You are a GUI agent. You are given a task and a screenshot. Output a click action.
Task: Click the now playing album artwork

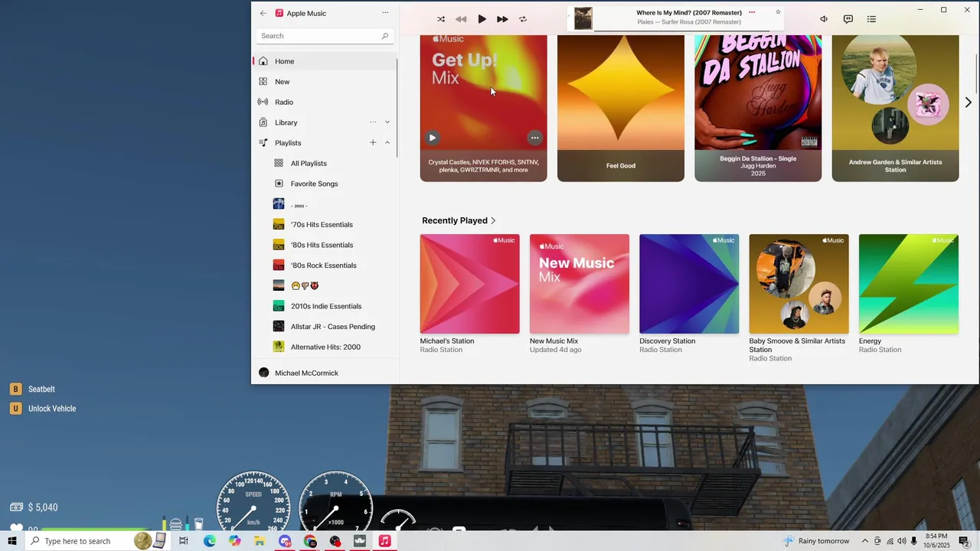(x=583, y=18)
